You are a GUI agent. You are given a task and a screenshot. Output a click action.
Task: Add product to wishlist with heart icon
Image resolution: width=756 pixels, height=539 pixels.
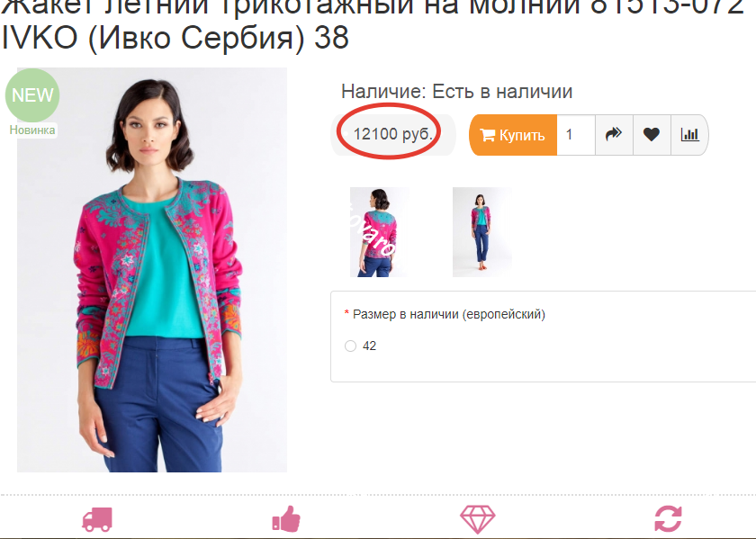[652, 134]
